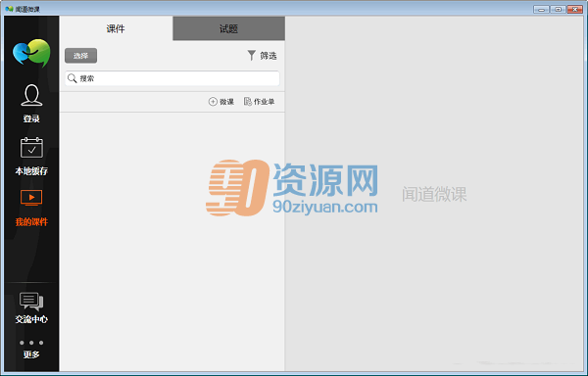The height and width of the screenshot is (376, 588).
Task: Close the 闻道微课 window
Action: coord(575,9)
